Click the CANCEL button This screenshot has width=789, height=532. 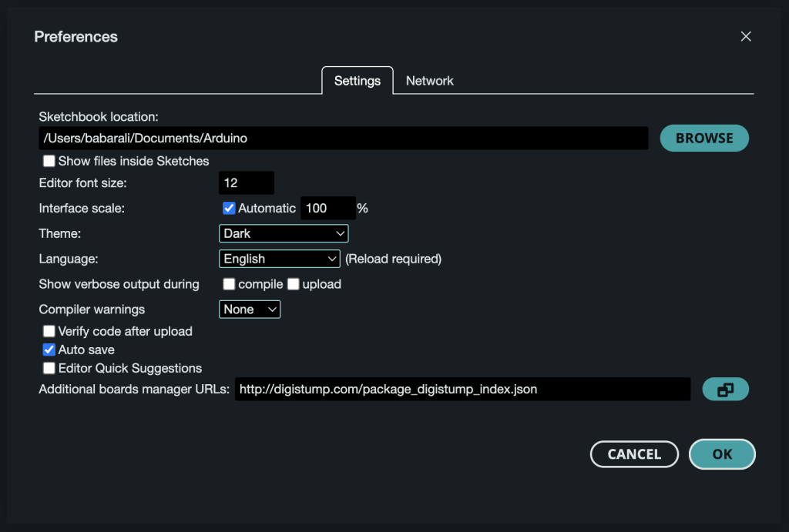click(x=634, y=454)
